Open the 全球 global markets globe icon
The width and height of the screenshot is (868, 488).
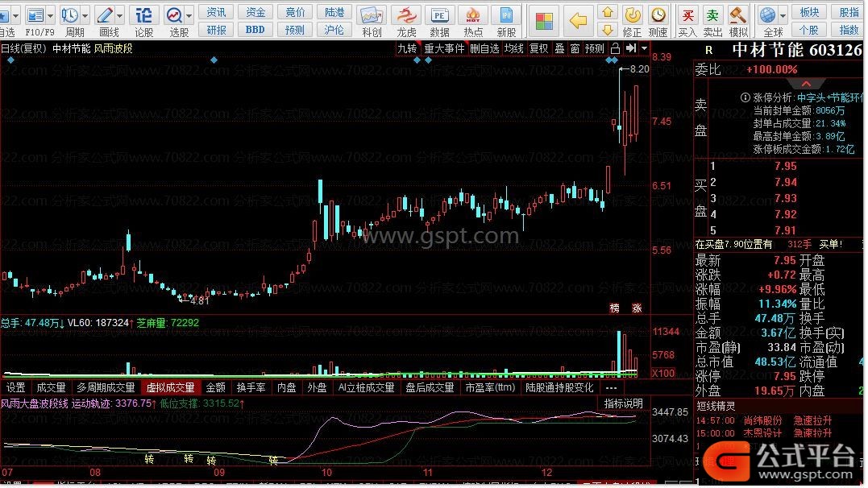pyautogui.click(x=767, y=15)
